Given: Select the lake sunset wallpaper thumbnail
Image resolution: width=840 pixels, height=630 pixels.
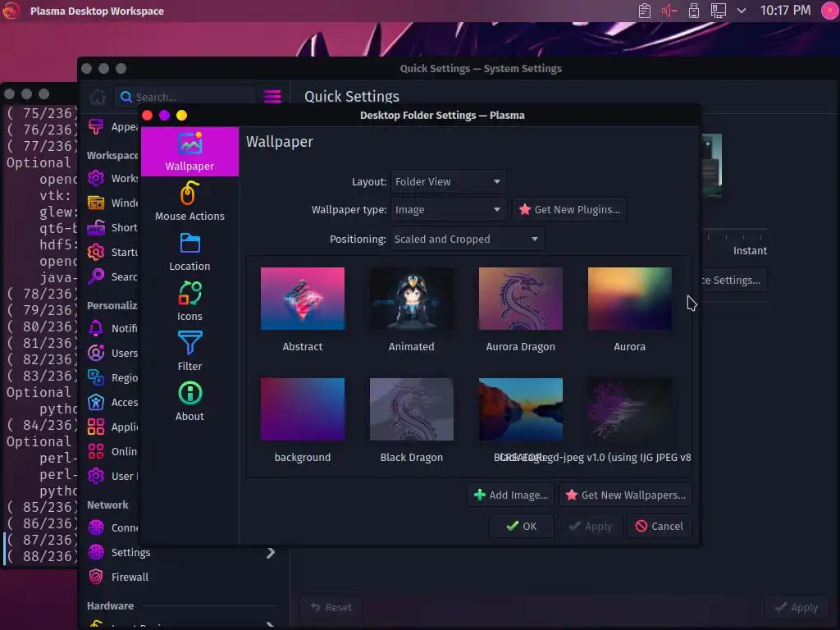Looking at the screenshot, I should pyautogui.click(x=520, y=409).
